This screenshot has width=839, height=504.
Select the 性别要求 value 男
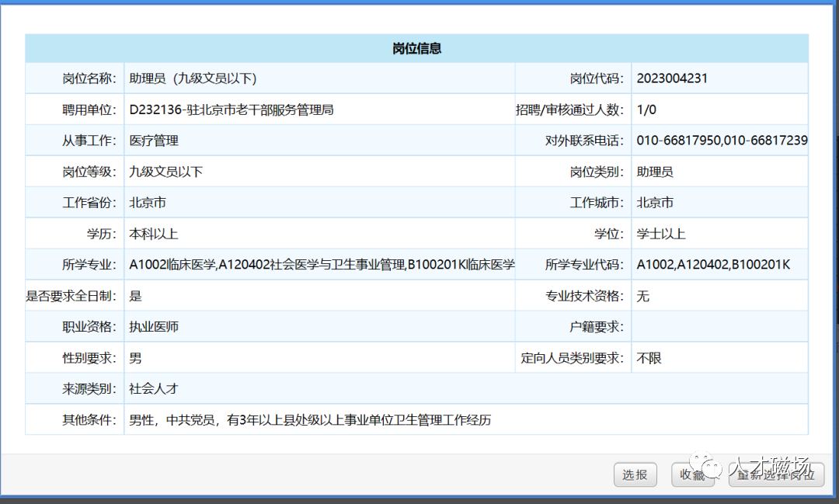pyautogui.click(x=135, y=358)
